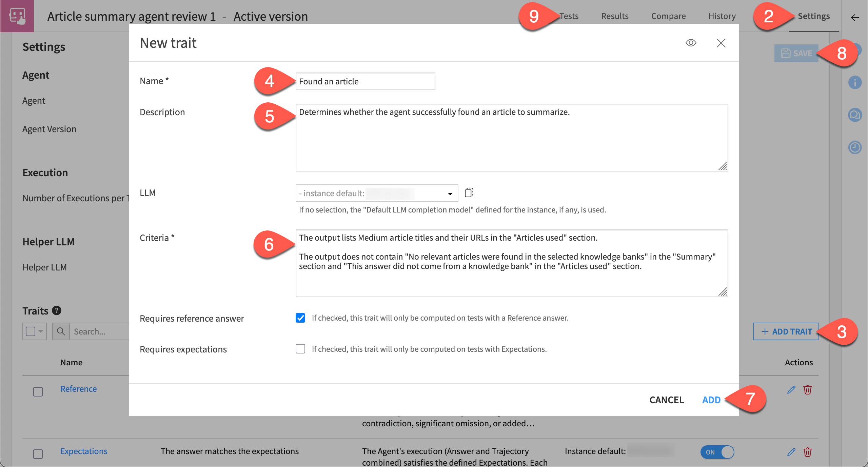The width and height of the screenshot is (868, 467).
Task: Open the History tab
Action: 722,16
